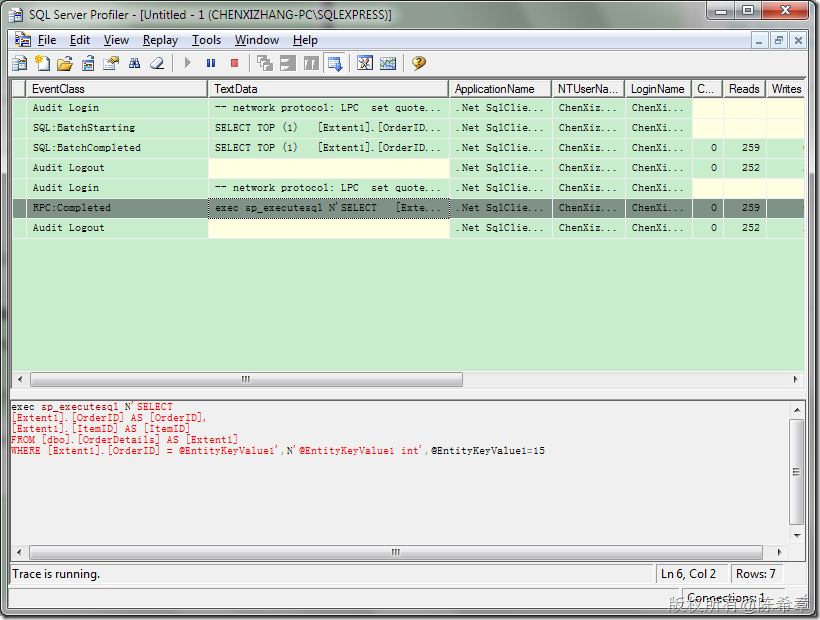Click the New Trace toolbar icon
Screen dimensions: 820x620
(20, 64)
